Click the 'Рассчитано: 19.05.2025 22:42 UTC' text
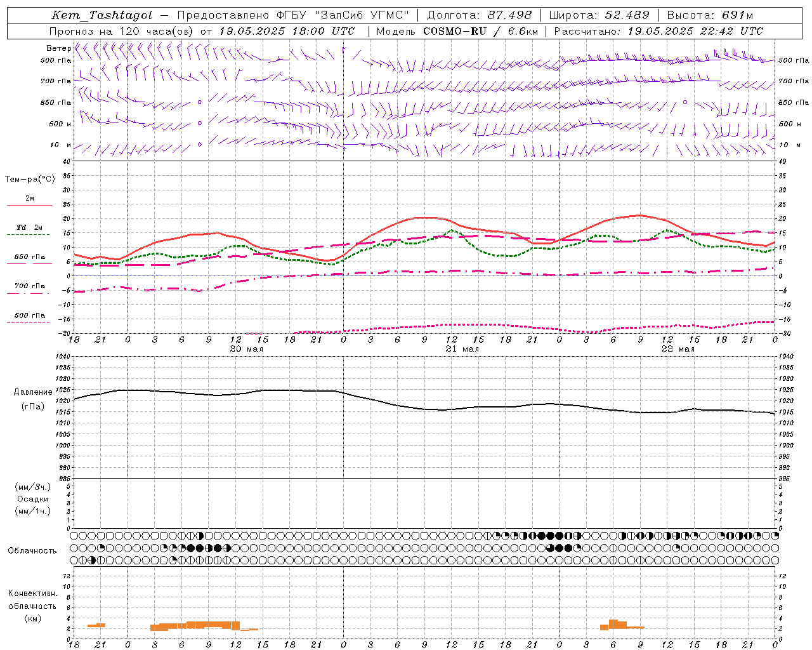 tap(658, 31)
